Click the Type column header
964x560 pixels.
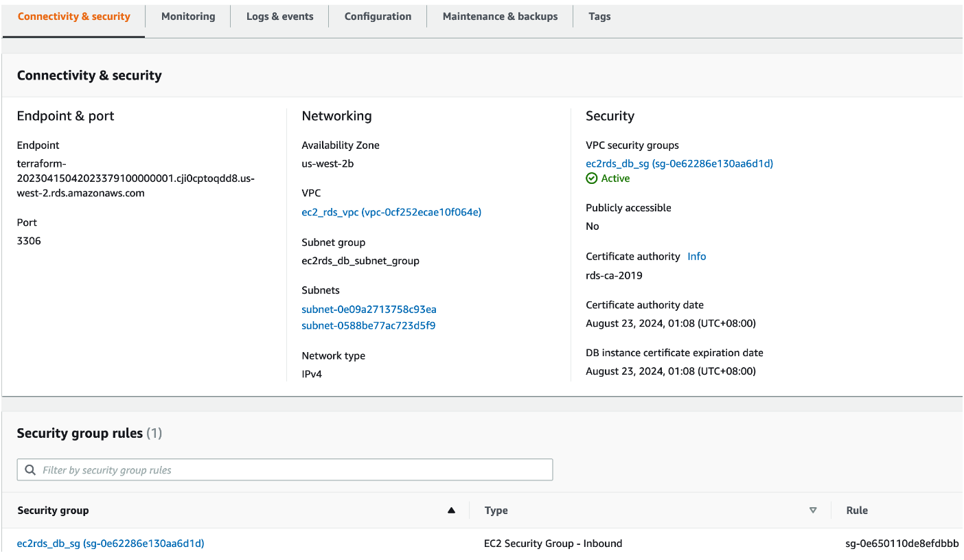(x=496, y=511)
